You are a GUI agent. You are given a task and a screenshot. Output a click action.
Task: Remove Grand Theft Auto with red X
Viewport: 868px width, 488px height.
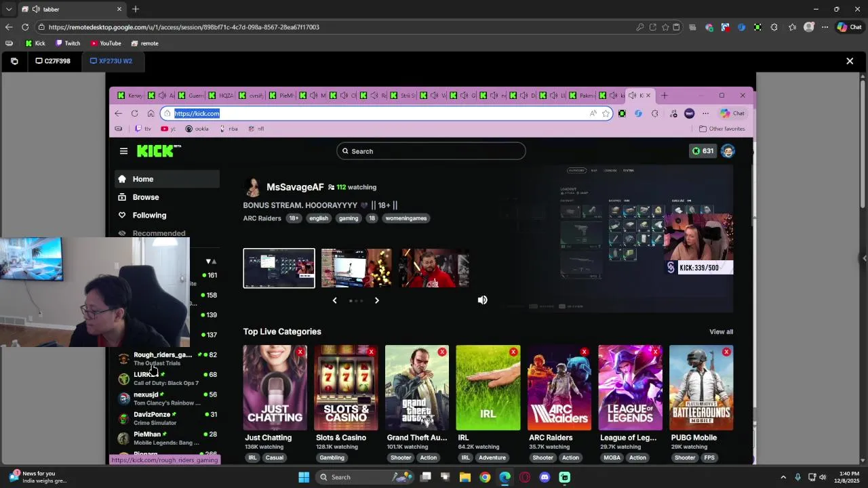[x=442, y=352]
